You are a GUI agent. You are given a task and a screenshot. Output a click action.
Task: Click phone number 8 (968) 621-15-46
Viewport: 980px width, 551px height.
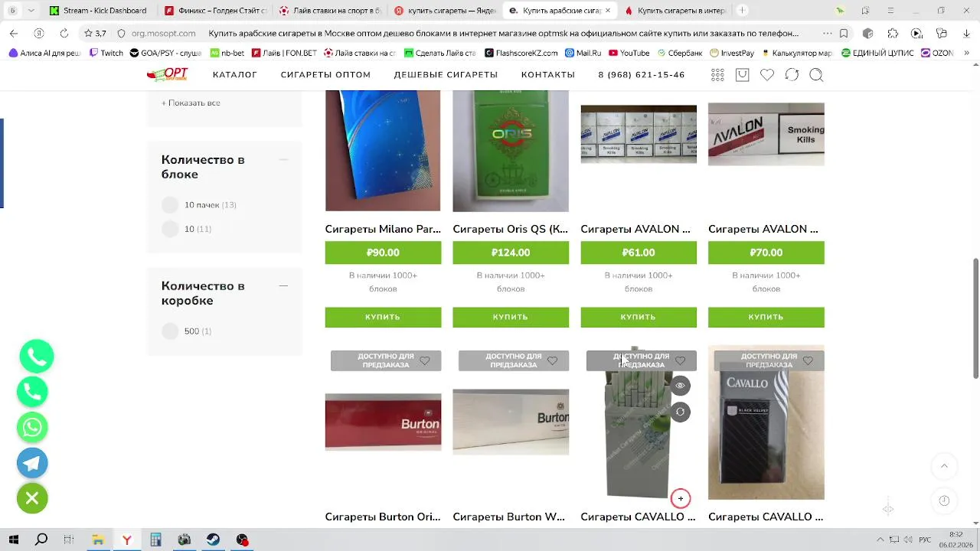(x=642, y=75)
